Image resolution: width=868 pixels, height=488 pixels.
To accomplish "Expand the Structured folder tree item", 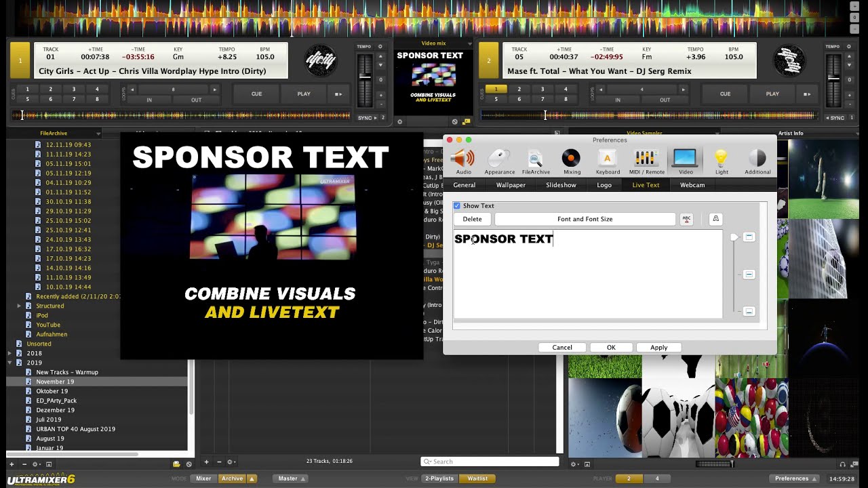I will 19,306.
